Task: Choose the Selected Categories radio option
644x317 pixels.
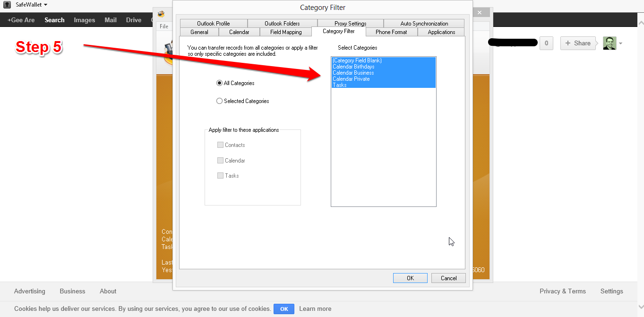Action: [219, 101]
